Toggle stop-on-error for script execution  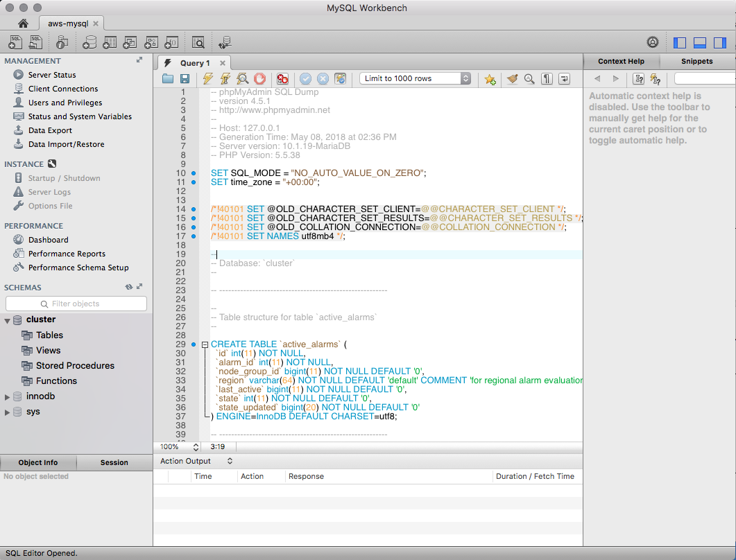coord(282,79)
